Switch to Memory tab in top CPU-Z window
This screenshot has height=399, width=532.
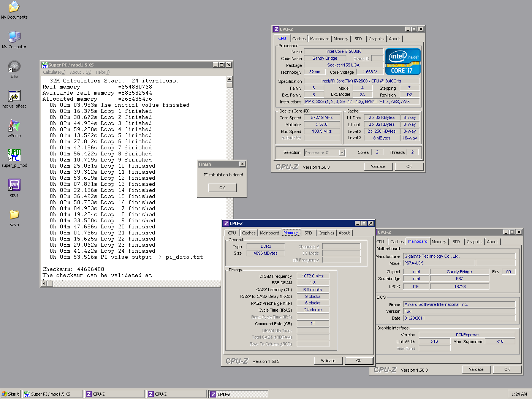pyautogui.click(x=341, y=39)
